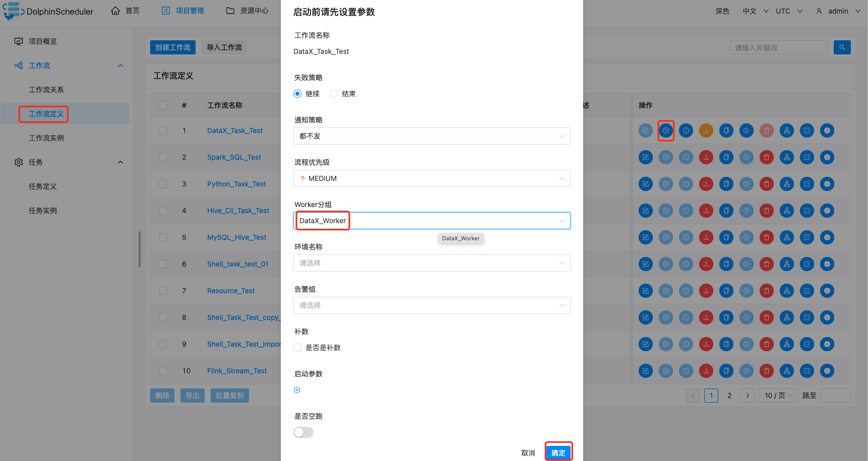The image size is (868, 461).
Task: Click delete trash icon for Spark_SQL_Test
Action: click(x=767, y=157)
